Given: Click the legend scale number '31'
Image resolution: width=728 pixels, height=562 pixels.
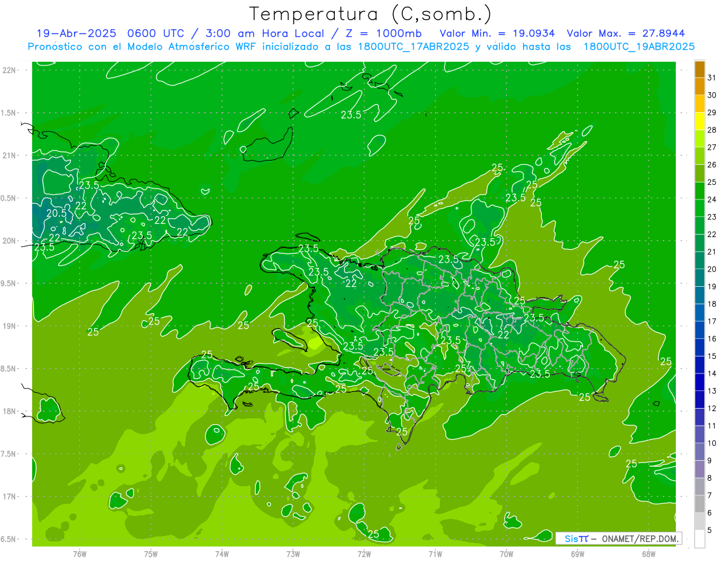Looking at the screenshot, I should click(x=712, y=78).
